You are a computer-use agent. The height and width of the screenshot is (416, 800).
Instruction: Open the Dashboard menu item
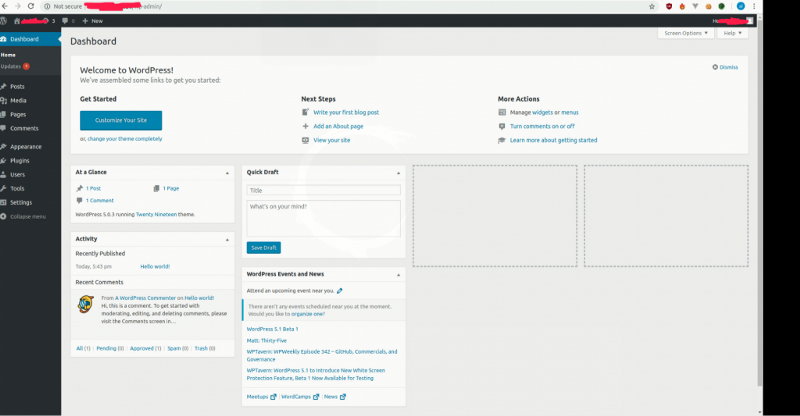point(31,39)
